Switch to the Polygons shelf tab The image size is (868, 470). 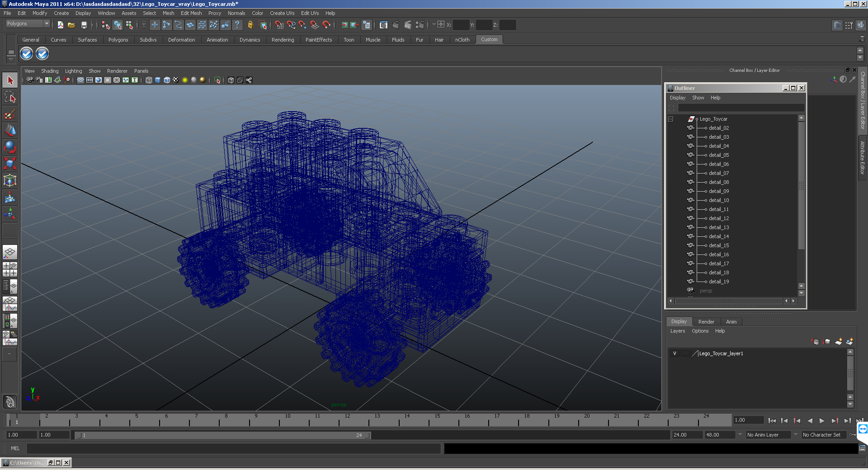118,40
